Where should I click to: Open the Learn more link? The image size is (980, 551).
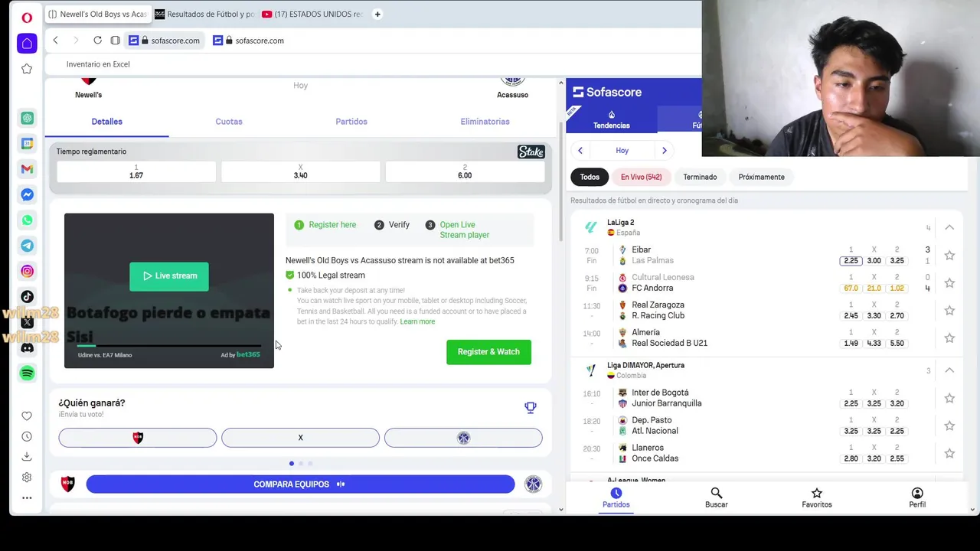(417, 321)
